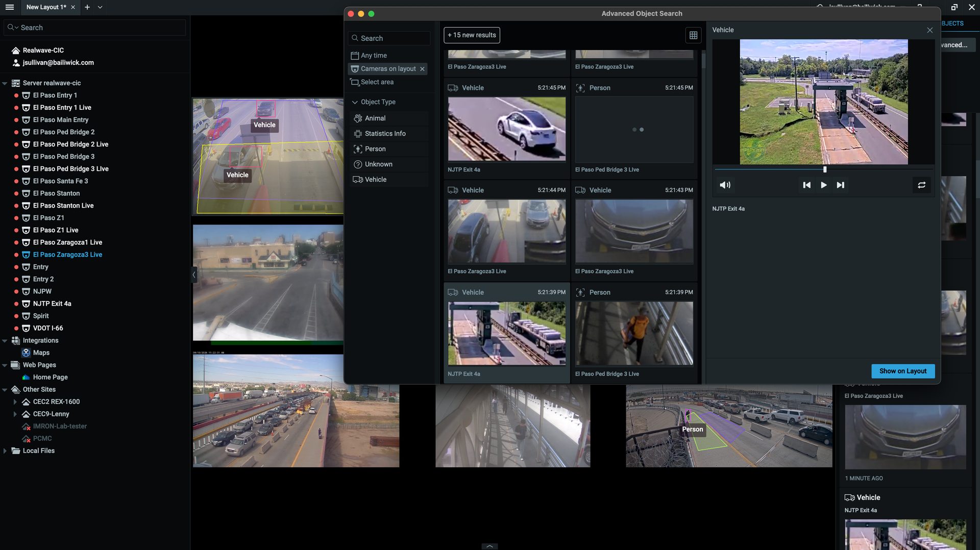The width and height of the screenshot is (980, 550).
Task: Expand the bottom timeline panel arrow
Action: (x=489, y=546)
